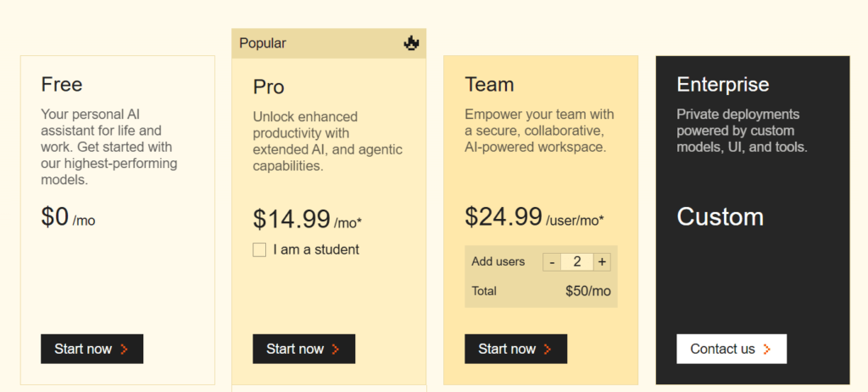Choose the Pro plan's Start now button
868x392 pixels.
click(x=304, y=349)
